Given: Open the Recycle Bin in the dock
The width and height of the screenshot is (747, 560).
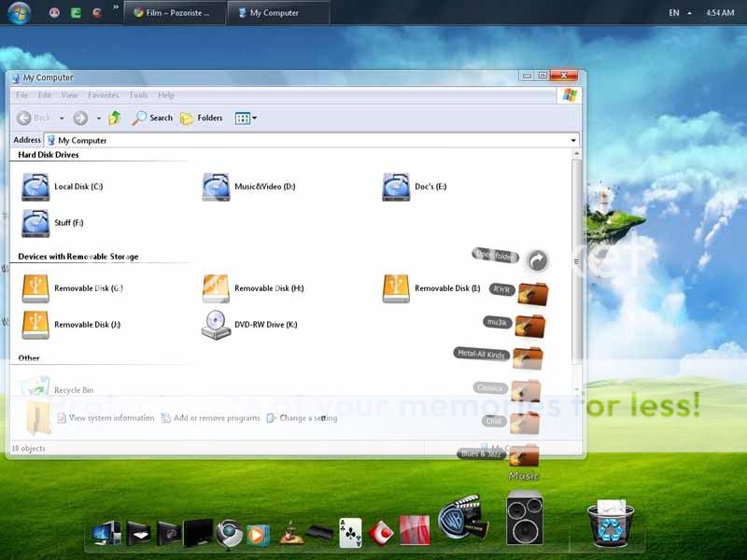Looking at the screenshot, I should [x=611, y=523].
